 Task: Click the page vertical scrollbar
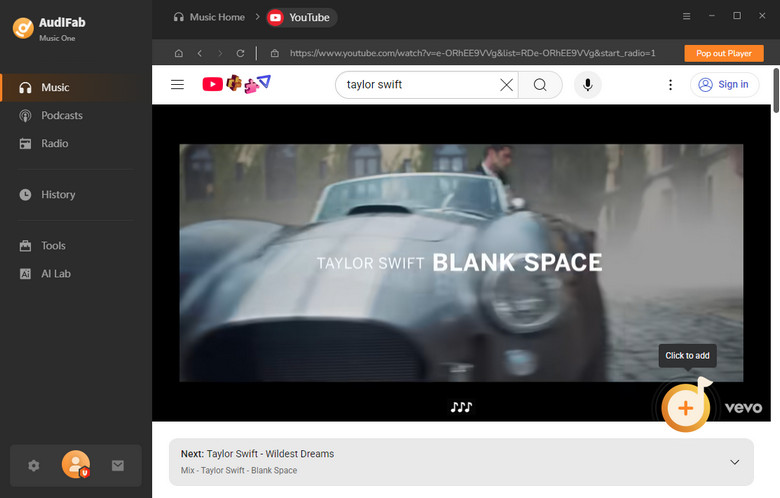776,91
